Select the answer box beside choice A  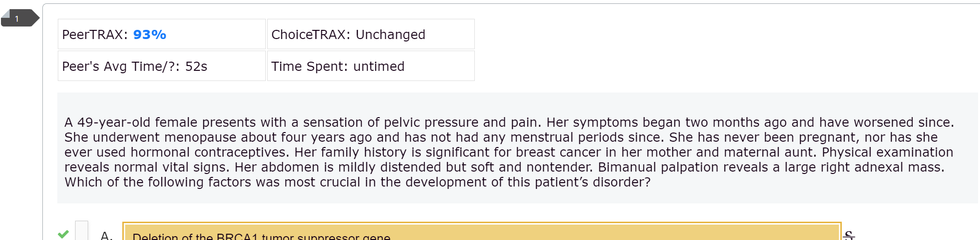tap(82, 230)
